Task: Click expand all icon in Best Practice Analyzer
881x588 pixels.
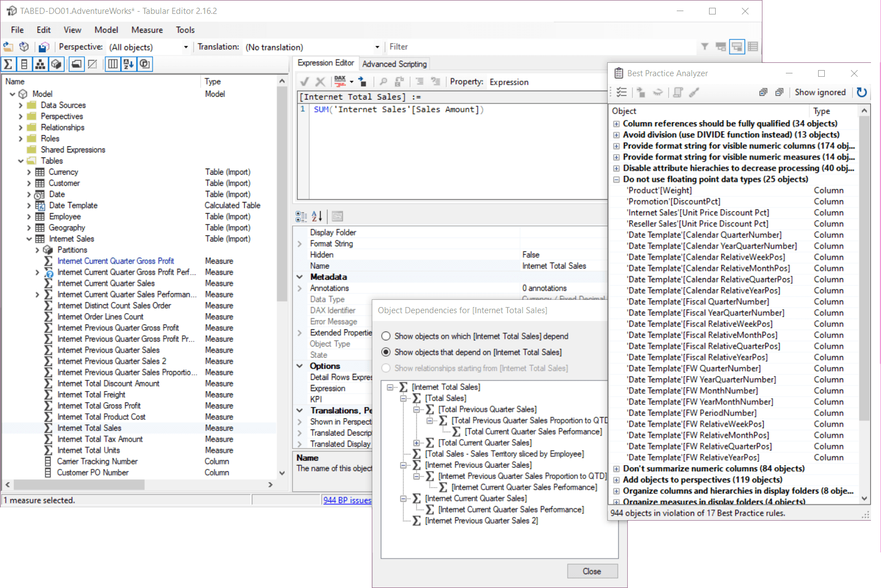Action: (763, 92)
